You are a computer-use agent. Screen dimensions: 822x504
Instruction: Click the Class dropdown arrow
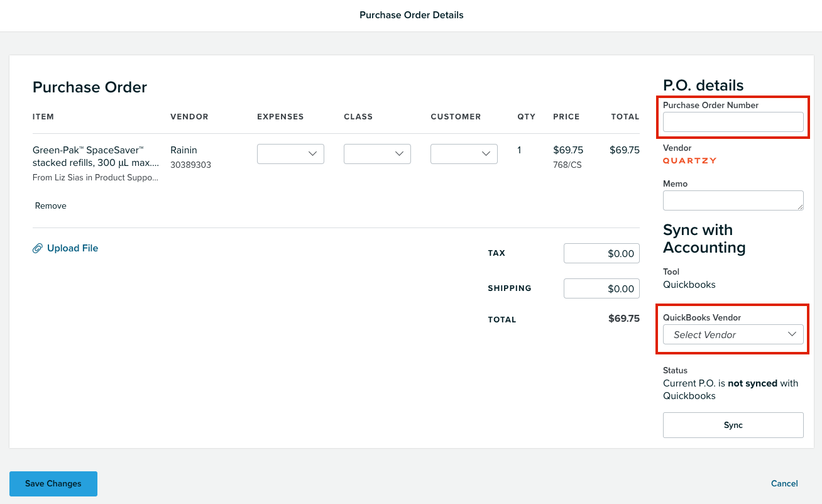[x=399, y=153]
